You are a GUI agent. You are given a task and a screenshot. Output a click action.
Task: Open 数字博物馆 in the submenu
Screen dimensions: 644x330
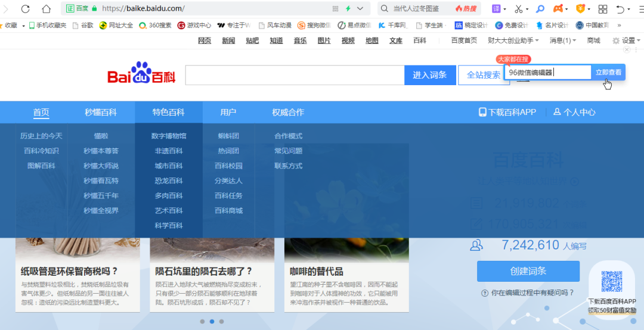(168, 136)
